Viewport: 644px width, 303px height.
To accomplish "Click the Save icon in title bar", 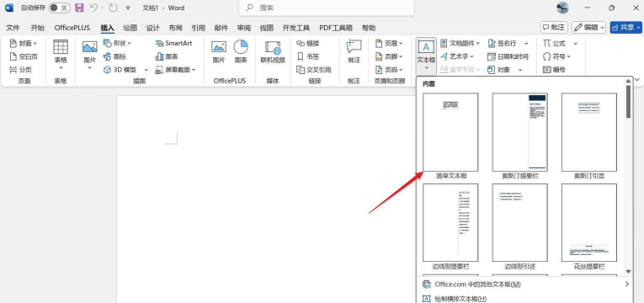I will point(80,8).
